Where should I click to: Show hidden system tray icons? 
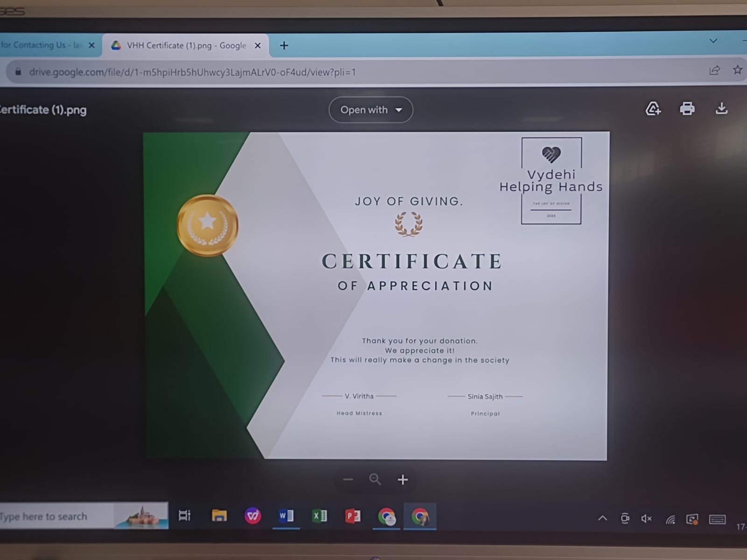point(603,518)
